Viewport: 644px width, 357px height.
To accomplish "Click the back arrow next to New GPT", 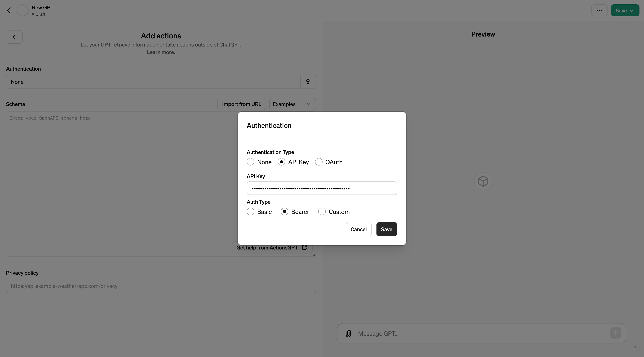I will point(9,11).
